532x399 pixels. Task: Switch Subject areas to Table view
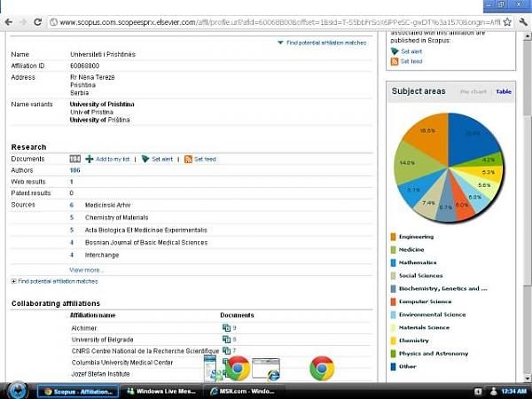504,91
